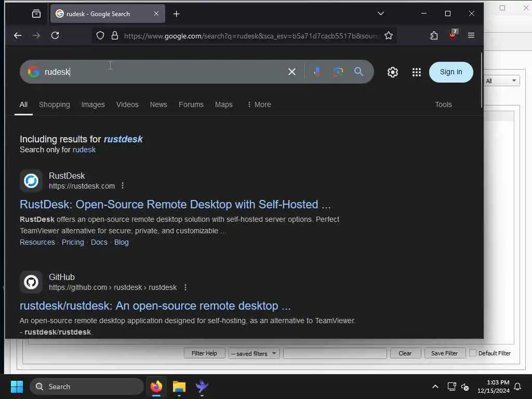Open File Explorer from the taskbar

179,387
